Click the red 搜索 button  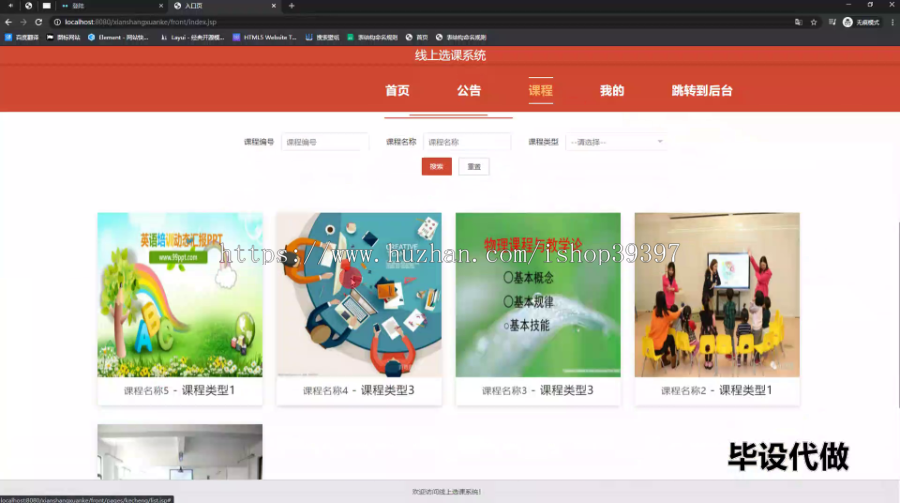(437, 167)
